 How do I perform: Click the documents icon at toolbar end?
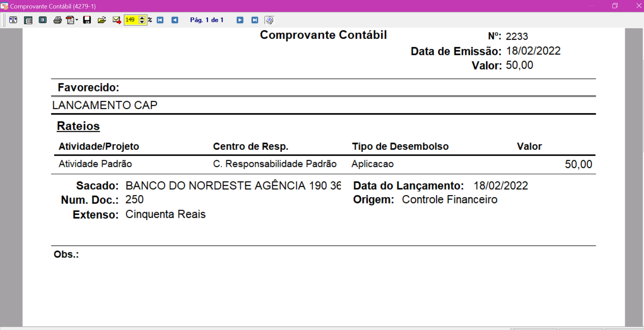(270, 20)
